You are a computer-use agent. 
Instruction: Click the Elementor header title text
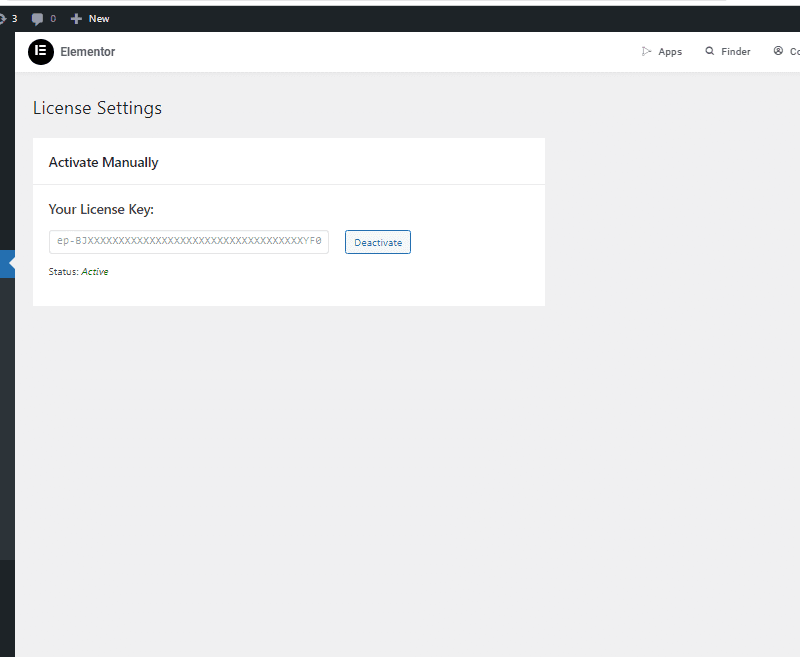[x=88, y=52]
